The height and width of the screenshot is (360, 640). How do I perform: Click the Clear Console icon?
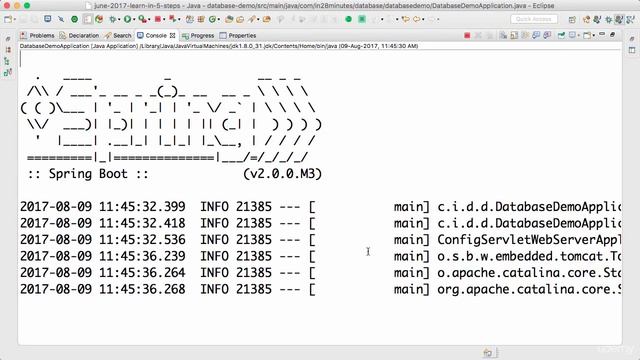pyautogui.click(x=503, y=36)
